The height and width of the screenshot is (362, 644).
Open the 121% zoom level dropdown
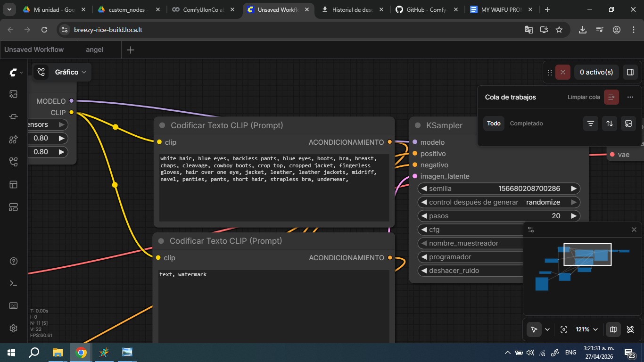coord(586,329)
